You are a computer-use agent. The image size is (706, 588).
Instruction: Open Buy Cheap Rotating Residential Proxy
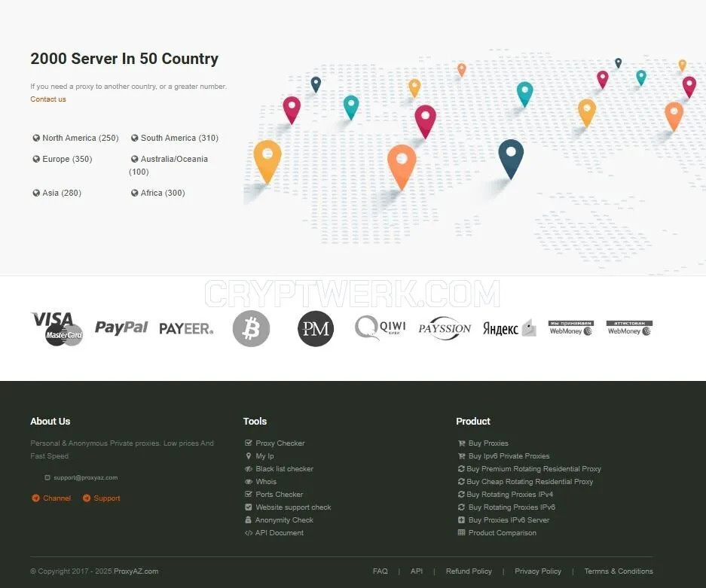pos(530,482)
